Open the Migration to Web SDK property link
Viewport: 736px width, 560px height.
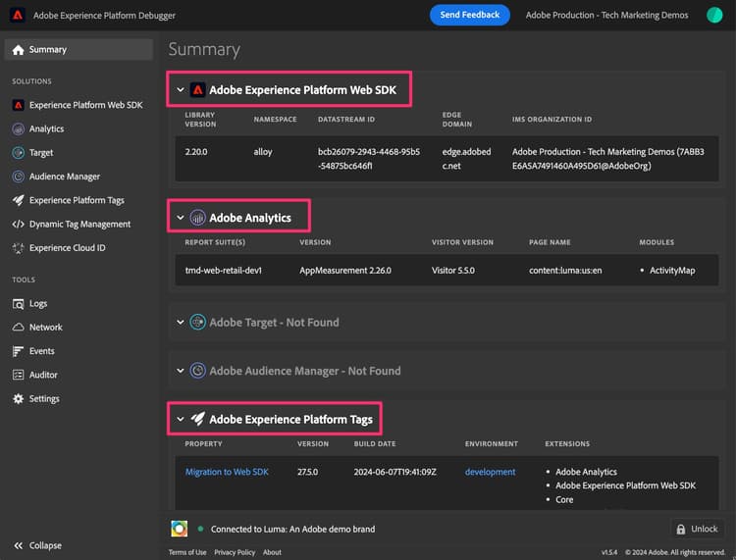(x=227, y=472)
